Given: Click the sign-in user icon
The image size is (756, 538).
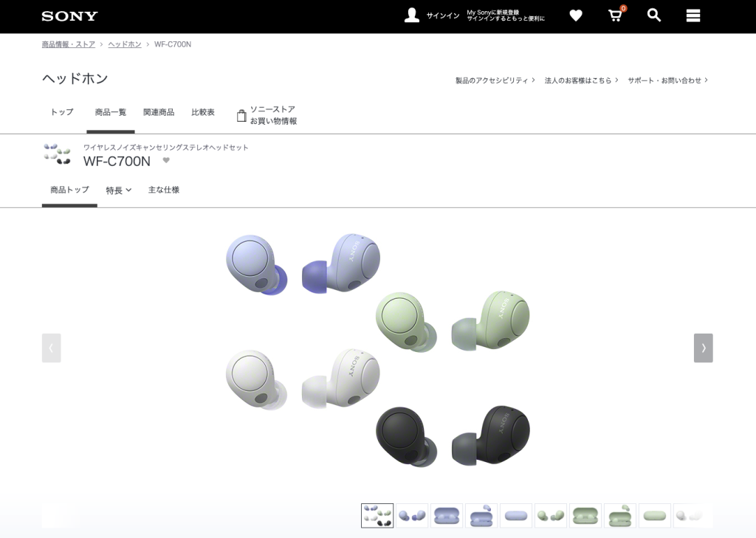Looking at the screenshot, I should [x=411, y=15].
